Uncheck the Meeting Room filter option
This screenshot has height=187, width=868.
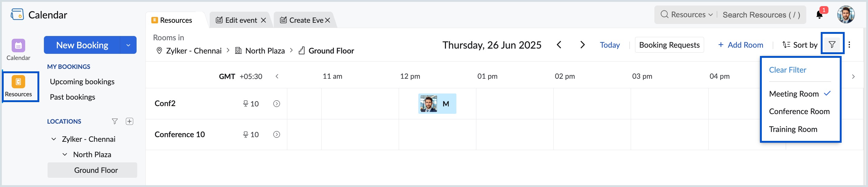click(x=800, y=94)
